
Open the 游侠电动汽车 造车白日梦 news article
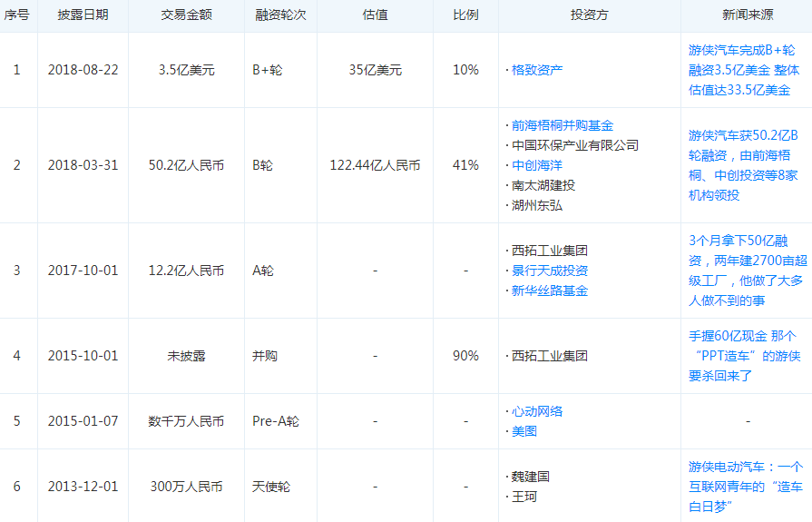click(x=745, y=487)
